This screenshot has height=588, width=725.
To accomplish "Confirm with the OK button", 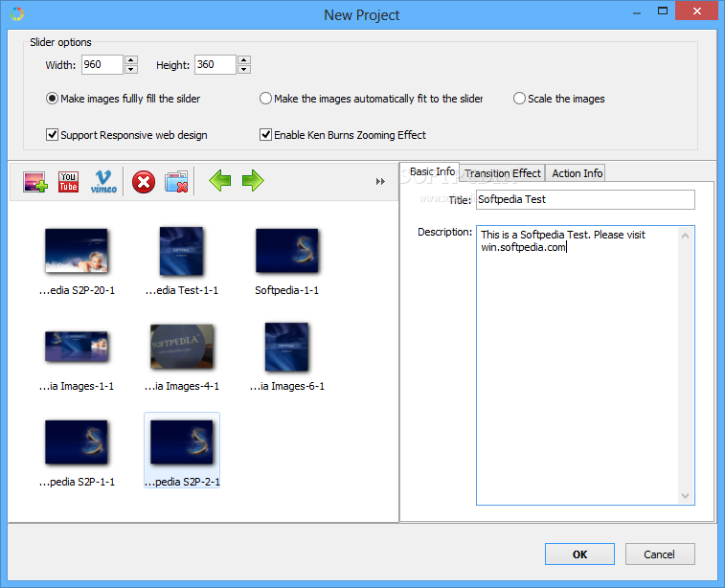I will tap(579, 554).
